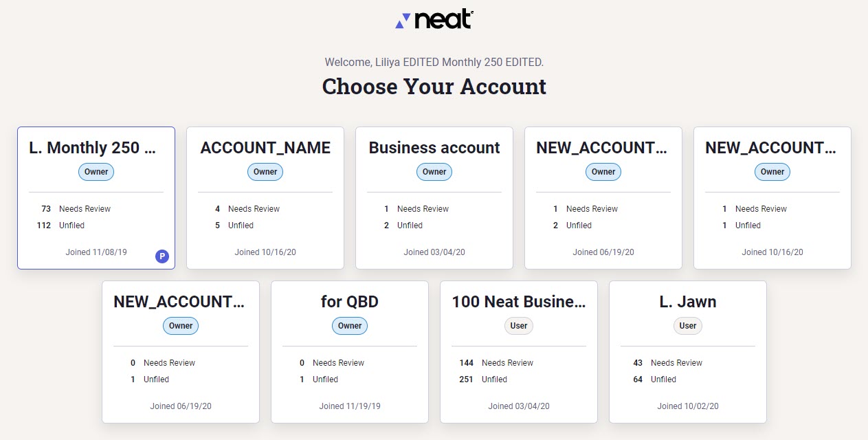Click the 'for QBD' card title
Image resolution: width=868 pixels, height=440 pixels.
[x=350, y=302]
